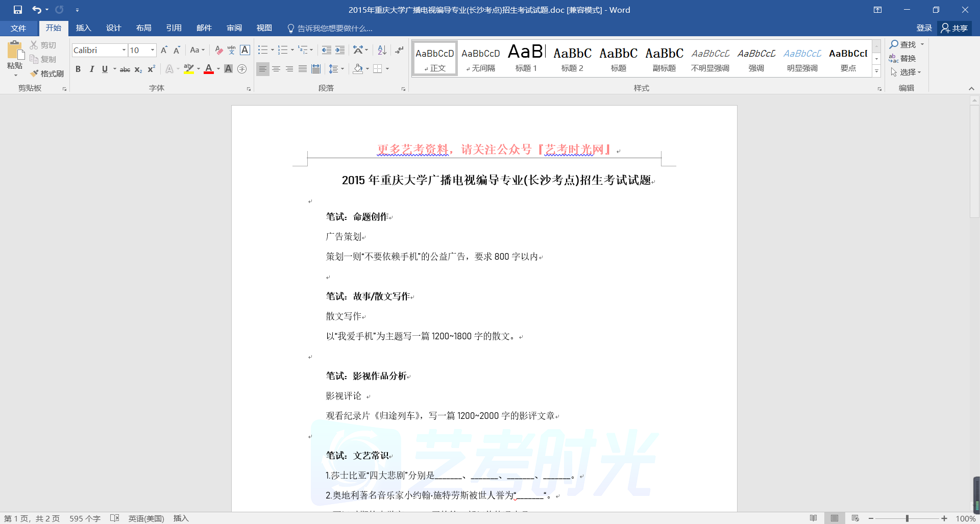Toggle show paragraph marks
Screen dimensions: 980x524
399,50
